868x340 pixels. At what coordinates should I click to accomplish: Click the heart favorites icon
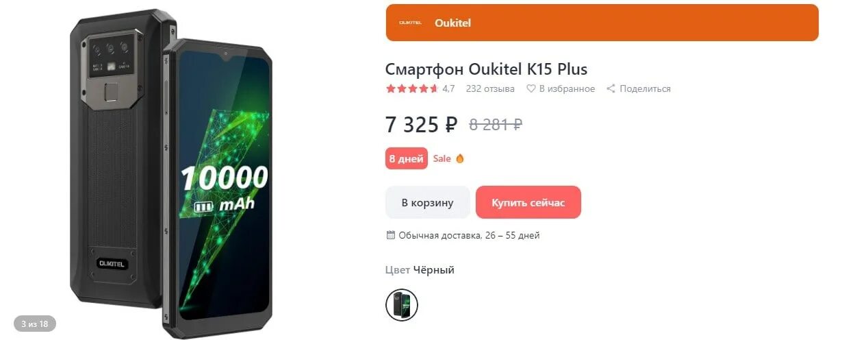coord(531,88)
